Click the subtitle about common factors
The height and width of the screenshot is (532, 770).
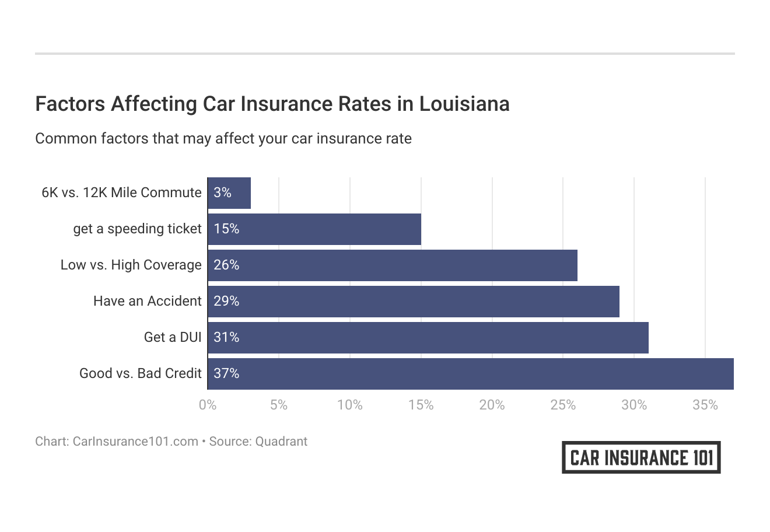coord(223,139)
